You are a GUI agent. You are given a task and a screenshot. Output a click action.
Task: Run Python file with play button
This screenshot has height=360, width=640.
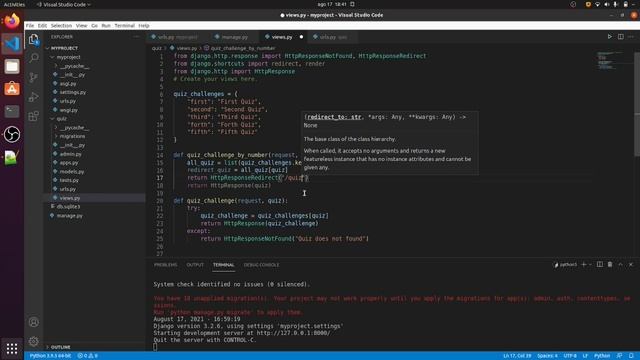click(x=609, y=37)
